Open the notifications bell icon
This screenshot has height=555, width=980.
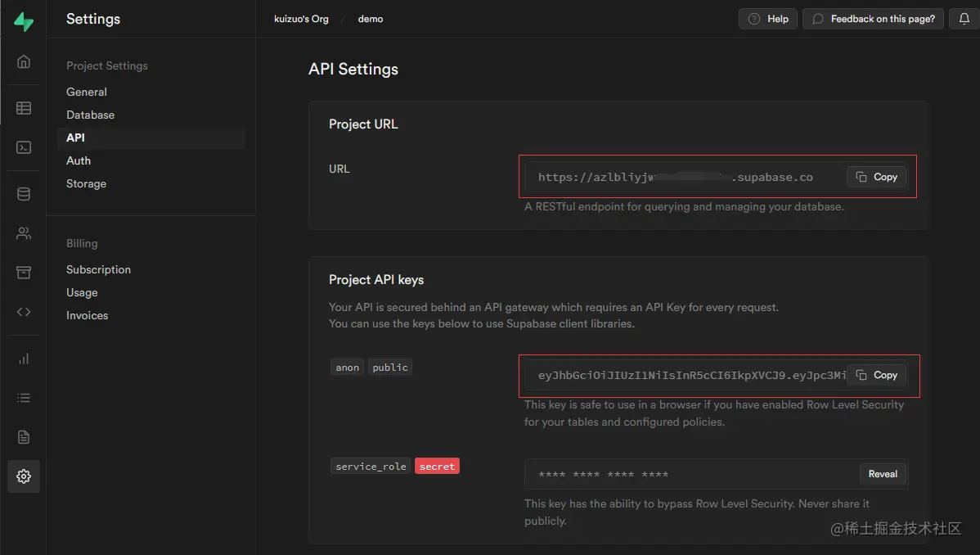click(964, 19)
